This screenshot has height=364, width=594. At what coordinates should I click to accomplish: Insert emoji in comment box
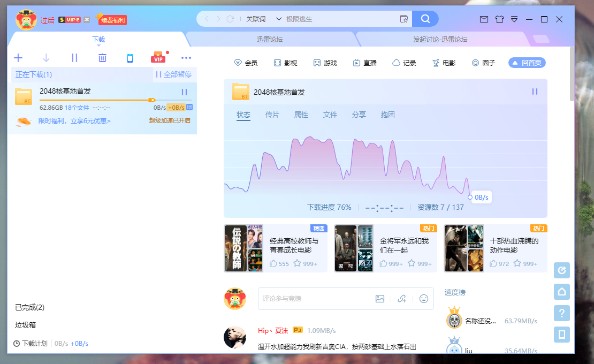(423, 299)
